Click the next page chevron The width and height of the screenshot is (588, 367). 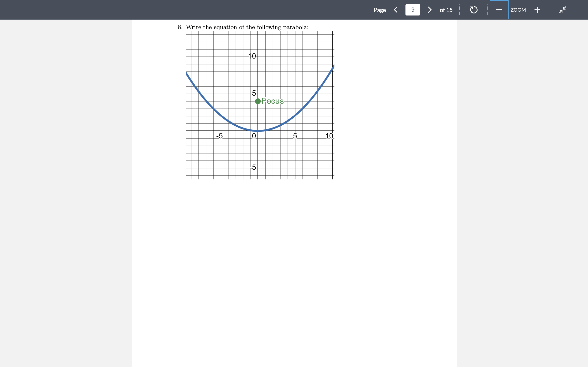point(430,10)
